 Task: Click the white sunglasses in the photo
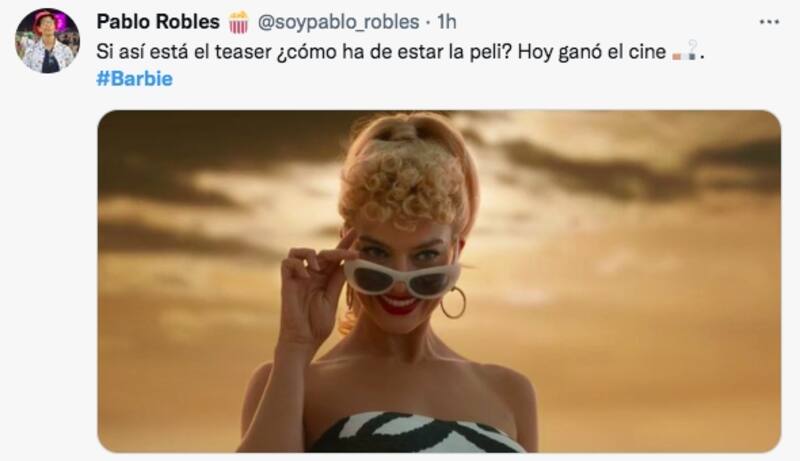(402, 277)
